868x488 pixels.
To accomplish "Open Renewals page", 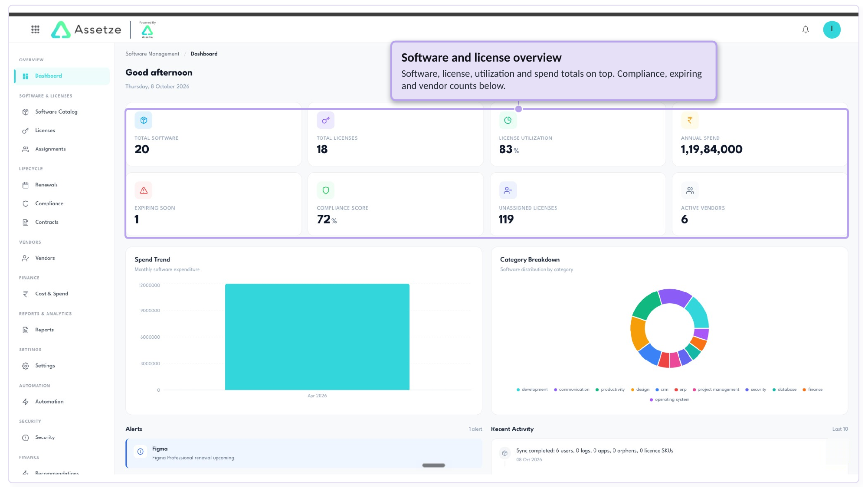I will tap(62, 185).
